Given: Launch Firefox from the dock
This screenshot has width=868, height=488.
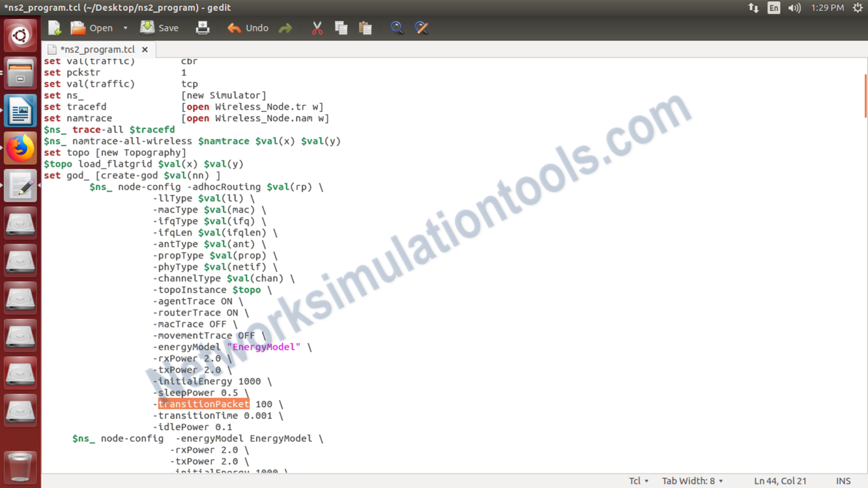Looking at the screenshot, I should [20, 147].
